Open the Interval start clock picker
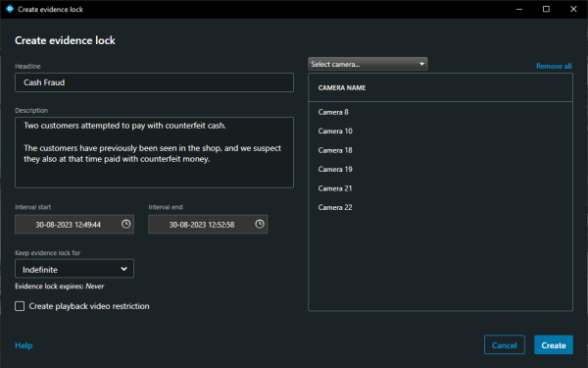The image size is (588, 368). tap(126, 224)
